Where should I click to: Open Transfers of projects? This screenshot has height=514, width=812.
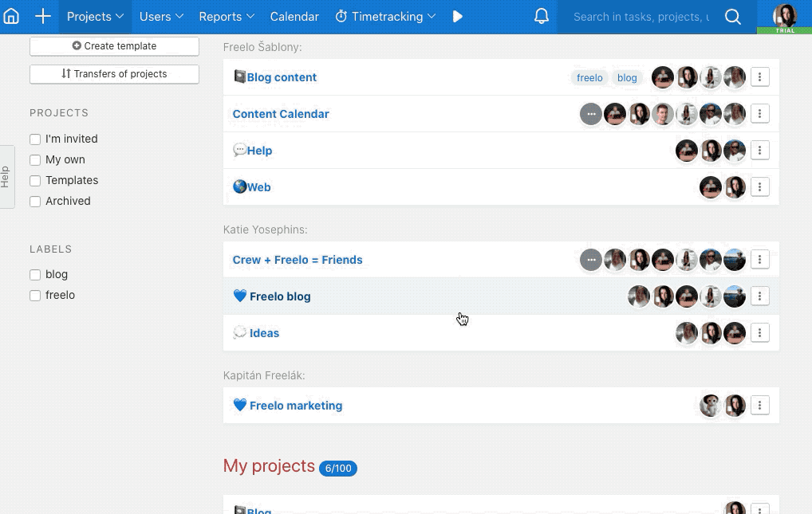[x=114, y=74]
